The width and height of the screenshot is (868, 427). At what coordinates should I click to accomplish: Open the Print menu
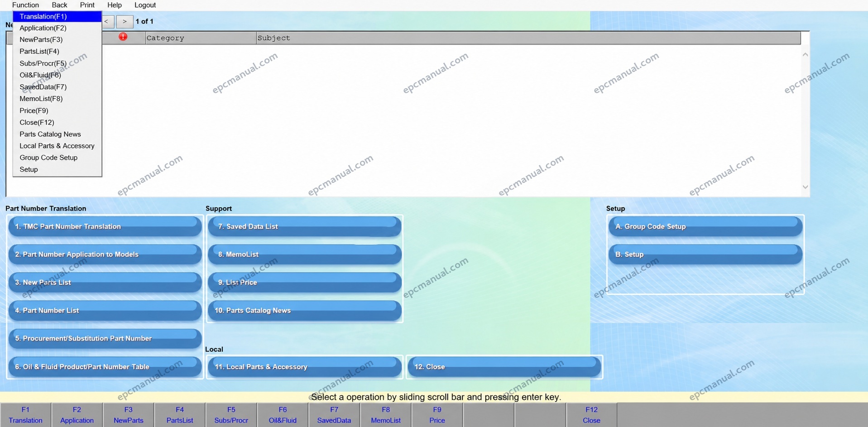tap(87, 5)
